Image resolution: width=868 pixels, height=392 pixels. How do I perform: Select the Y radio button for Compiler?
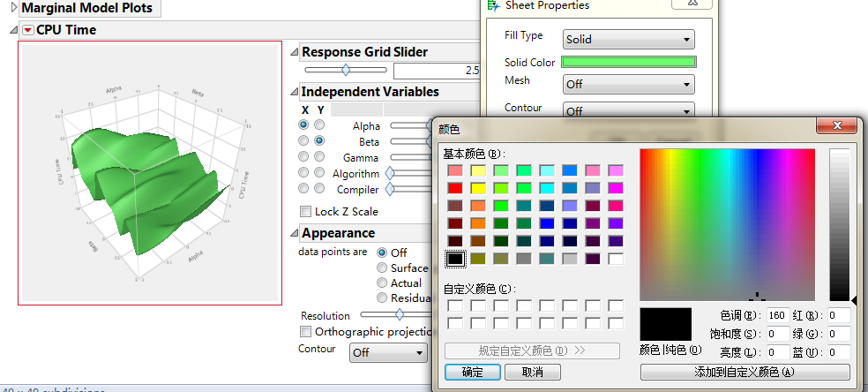point(319,188)
